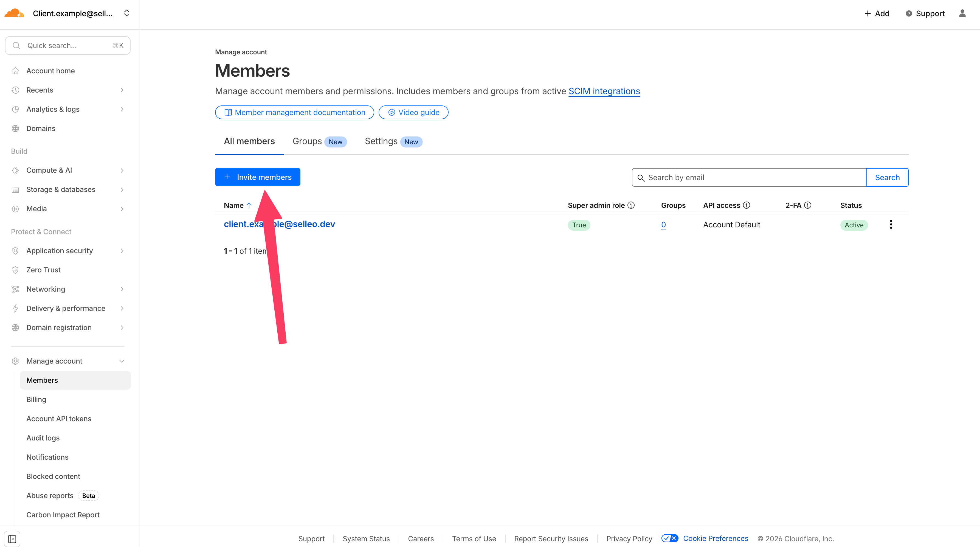Open the SCIM integrations link
The width and height of the screenshot is (980, 547).
604,91
